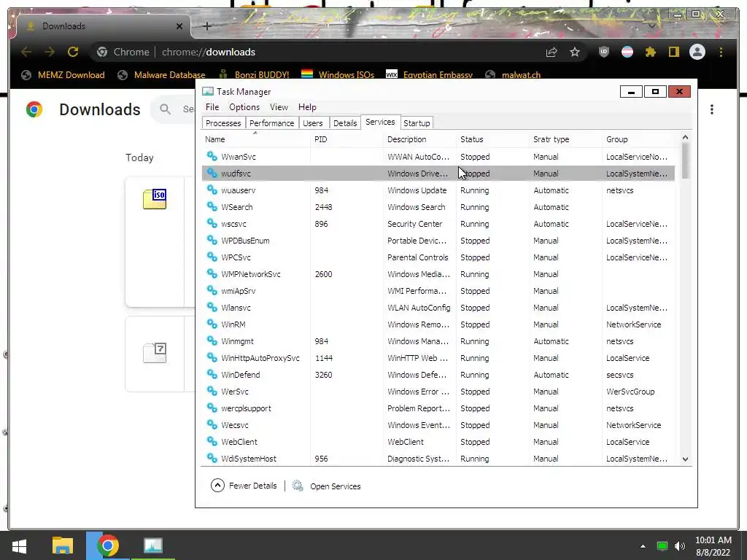Viewport: 747px width, 560px height.
Task: Open the Malware Database bookmark
Action: pos(161,75)
